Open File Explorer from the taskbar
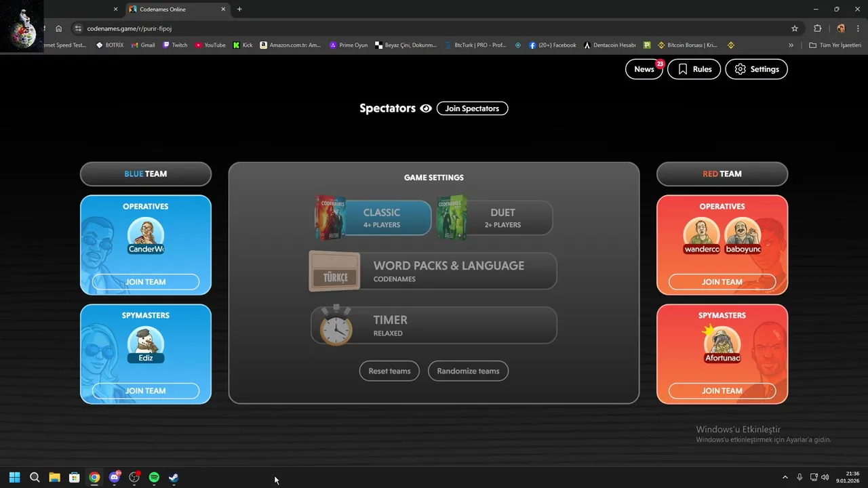This screenshot has height=488, width=868. click(x=54, y=477)
